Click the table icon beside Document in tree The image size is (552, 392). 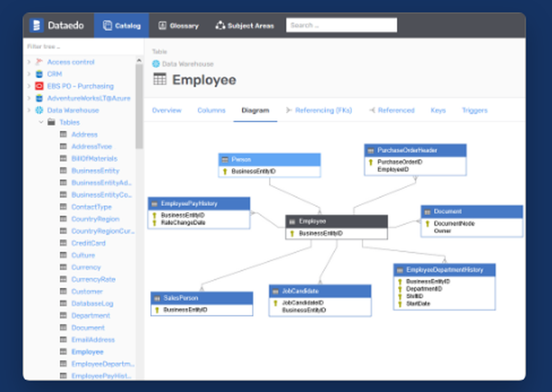click(x=63, y=327)
